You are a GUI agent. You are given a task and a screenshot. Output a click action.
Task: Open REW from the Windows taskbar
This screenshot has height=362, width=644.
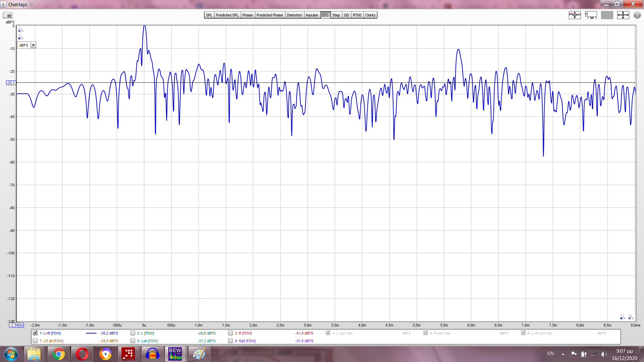[175, 354]
